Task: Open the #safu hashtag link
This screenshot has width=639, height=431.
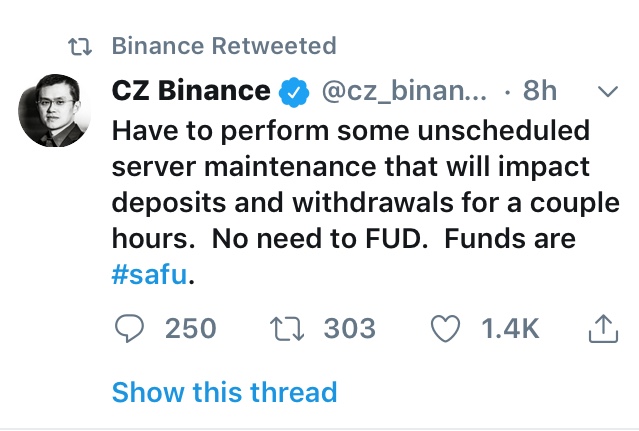Action: pos(150,275)
